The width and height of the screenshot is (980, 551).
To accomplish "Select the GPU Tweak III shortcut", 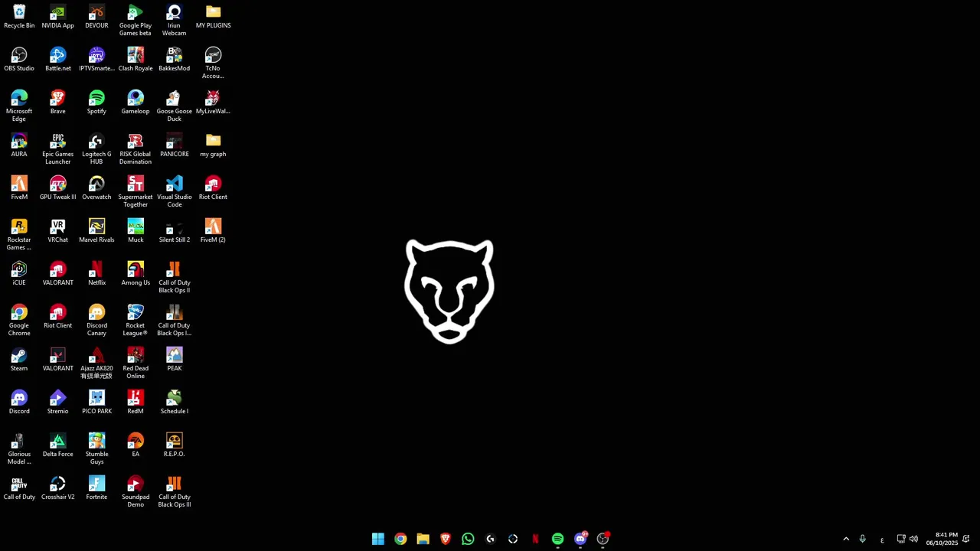I will point(58,188).
